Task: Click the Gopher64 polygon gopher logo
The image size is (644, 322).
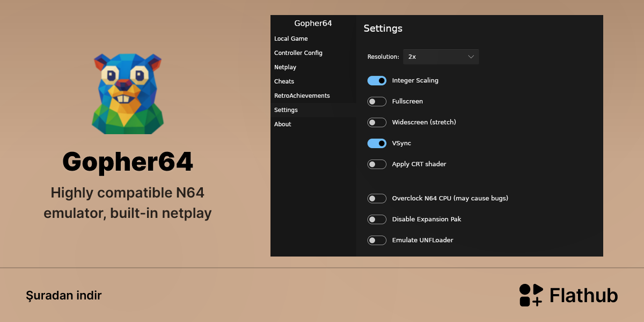Action: coord(127,93)
